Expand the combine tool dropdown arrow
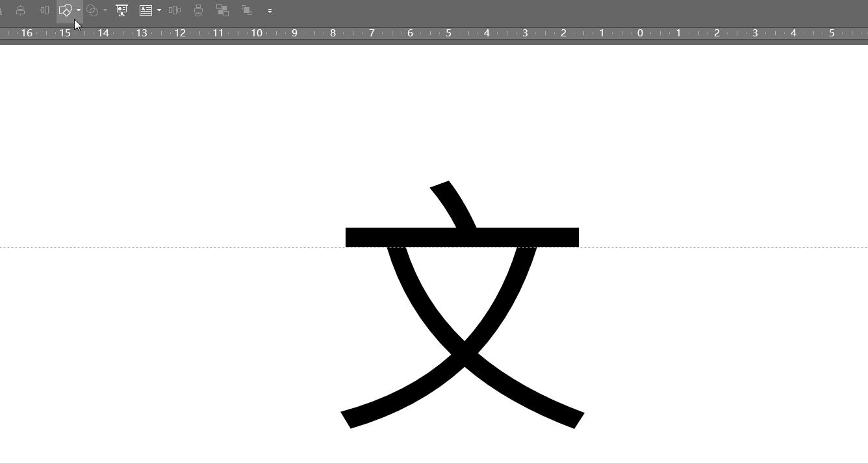This screenshot has width=868, height=464. tap(105, 10)
